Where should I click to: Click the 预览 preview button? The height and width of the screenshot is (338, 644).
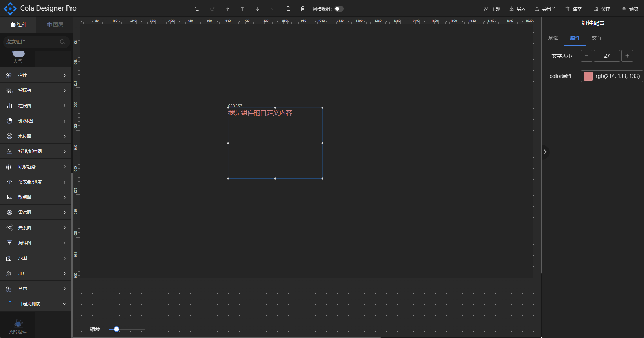point(630,9)
